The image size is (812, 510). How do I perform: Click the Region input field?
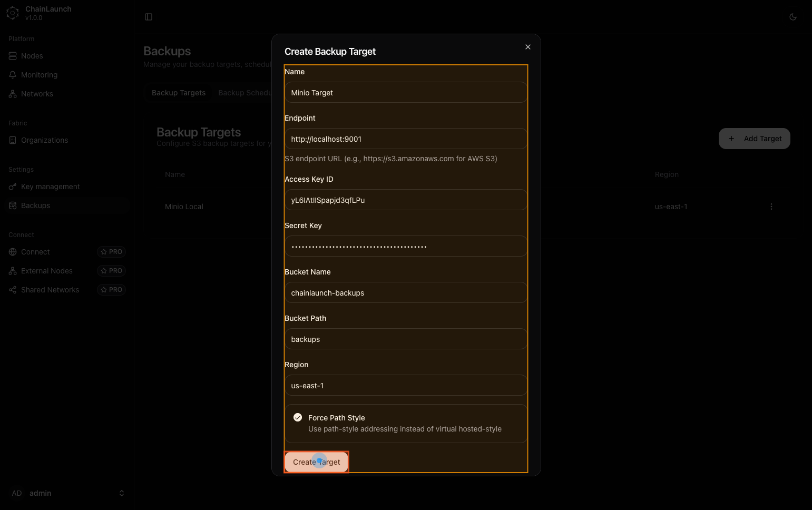pyautogui.click(x=406, y=386)
